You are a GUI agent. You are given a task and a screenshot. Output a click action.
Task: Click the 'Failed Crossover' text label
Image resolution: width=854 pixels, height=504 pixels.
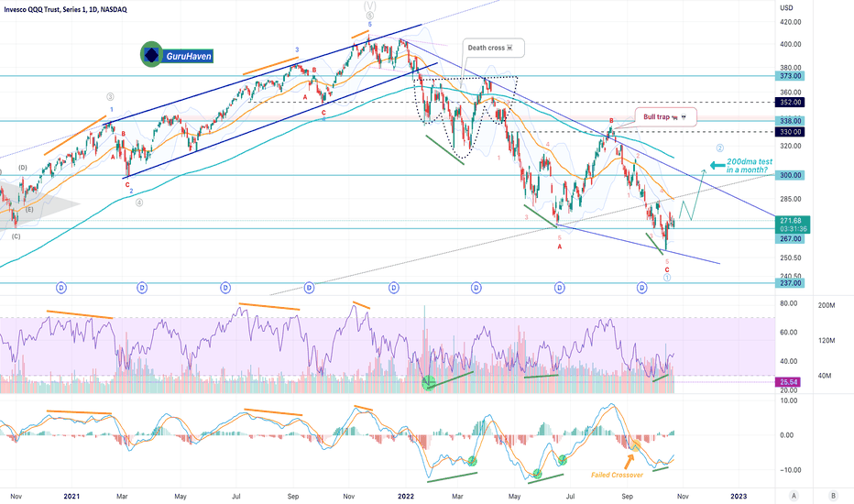click(x=617, y=475)
